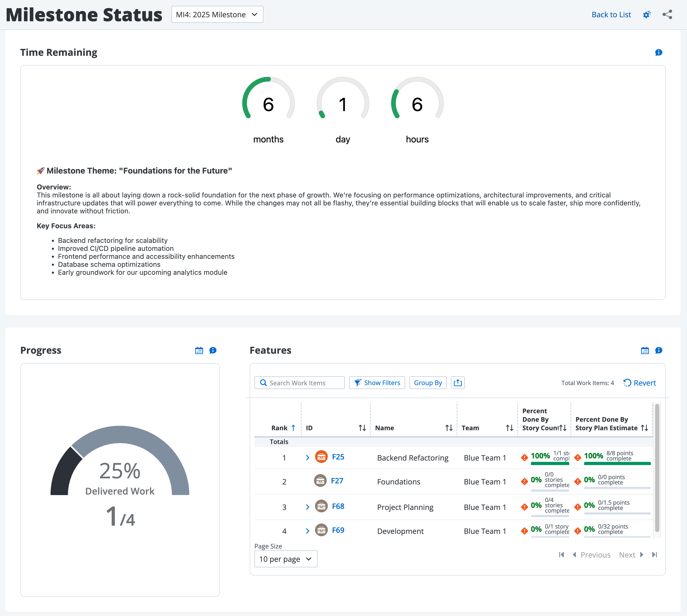Go to the first page icon
The height and width of the screenshot is (616, 687).
pos(562,554)
